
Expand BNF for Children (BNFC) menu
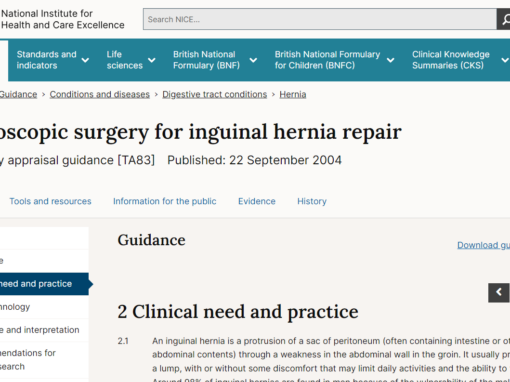[x=334, y=60]
